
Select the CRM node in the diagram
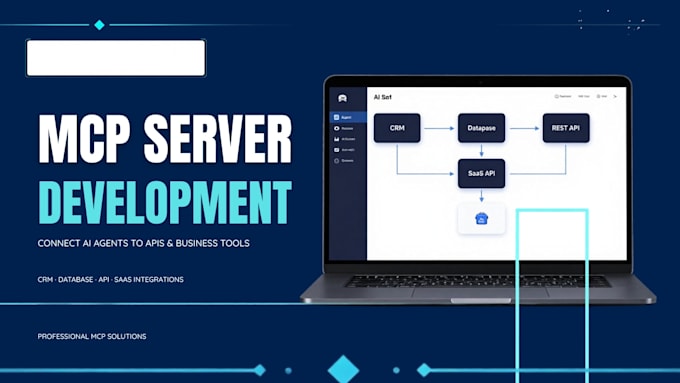(397, 128)
